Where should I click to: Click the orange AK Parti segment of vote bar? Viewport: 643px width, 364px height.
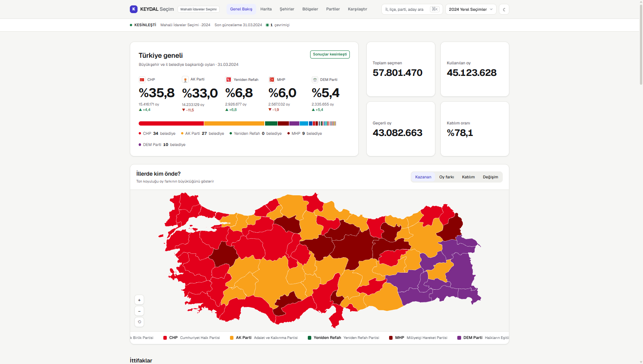coord(234,124)
